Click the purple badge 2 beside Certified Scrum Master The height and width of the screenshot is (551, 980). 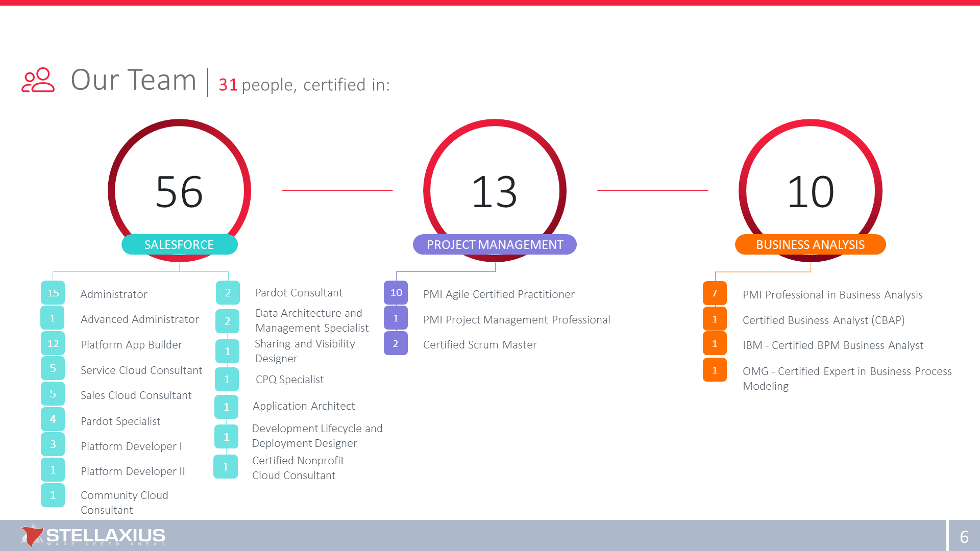coord(396,344)
